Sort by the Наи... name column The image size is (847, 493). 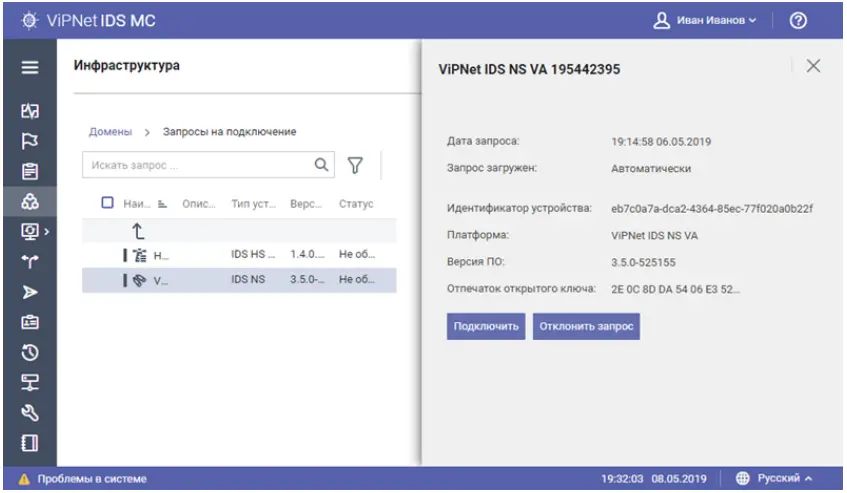tap(137, 204)
